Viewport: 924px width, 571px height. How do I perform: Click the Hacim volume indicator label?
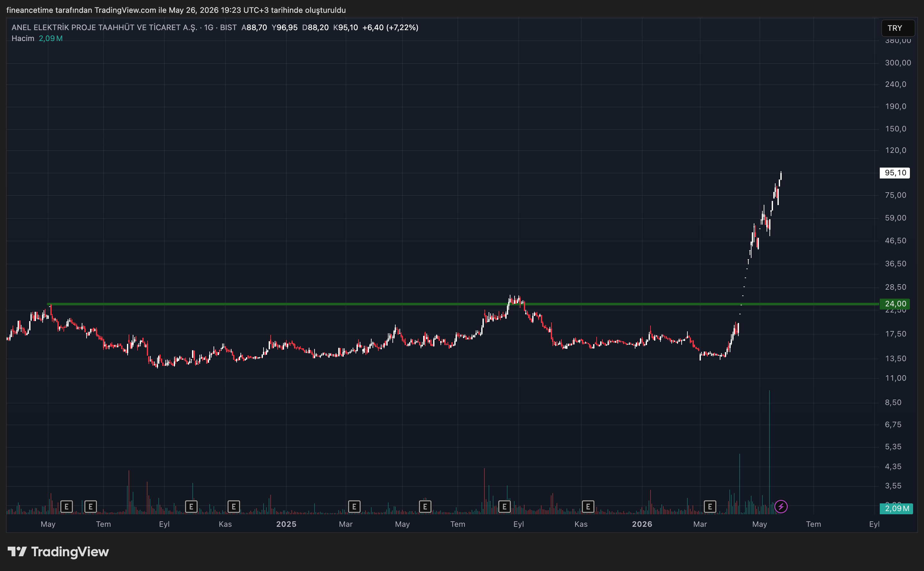(x=23, y=38)
